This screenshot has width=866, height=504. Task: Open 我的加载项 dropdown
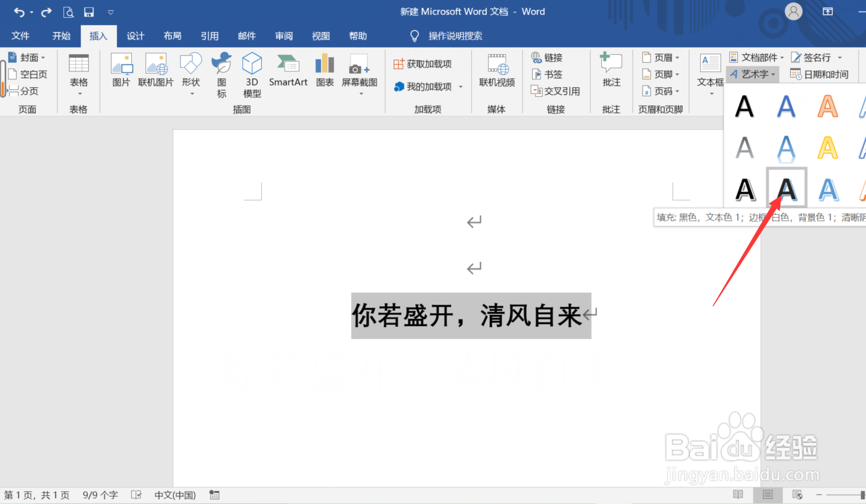(x=428, y=87)
